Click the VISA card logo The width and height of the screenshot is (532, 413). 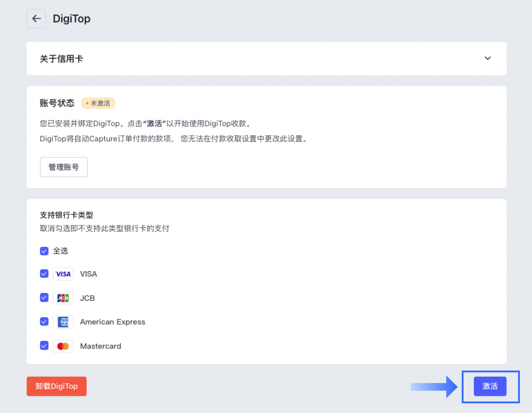tap(63, 274)
